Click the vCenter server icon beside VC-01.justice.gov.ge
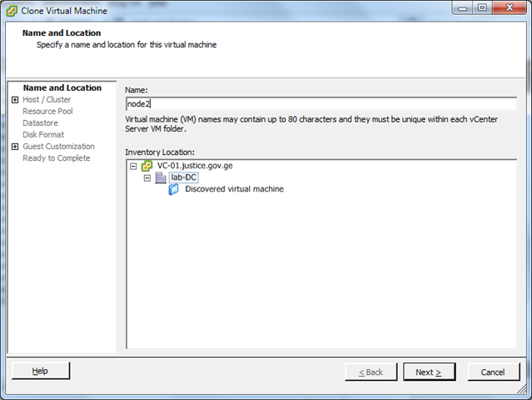This screenshot has height=400, width=532. point(147,166)
